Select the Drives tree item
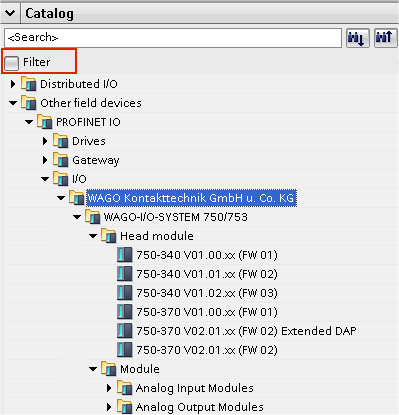Viewport: 399px width, 415px height. 89,141
